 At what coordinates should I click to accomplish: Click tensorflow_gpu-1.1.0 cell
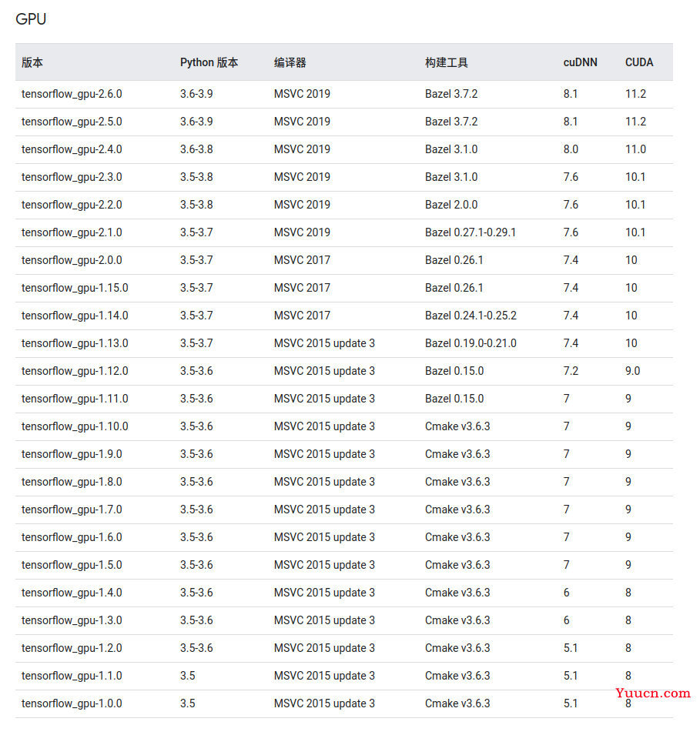tap(72, 676)
